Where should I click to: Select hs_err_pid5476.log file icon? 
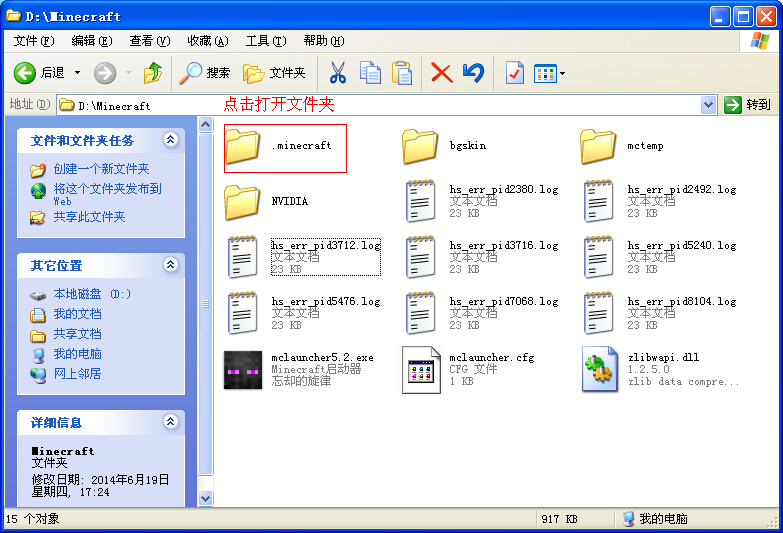click(242, 313)
